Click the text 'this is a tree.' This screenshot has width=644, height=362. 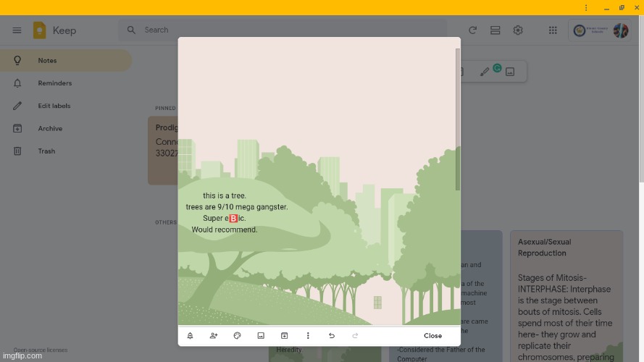pyautogui.click(x=225, y=195)
